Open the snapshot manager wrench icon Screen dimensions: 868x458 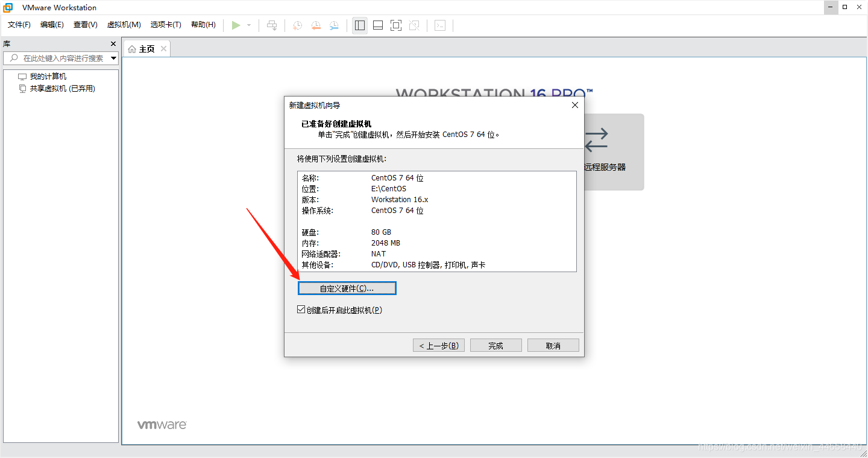[x=334, y=25]
